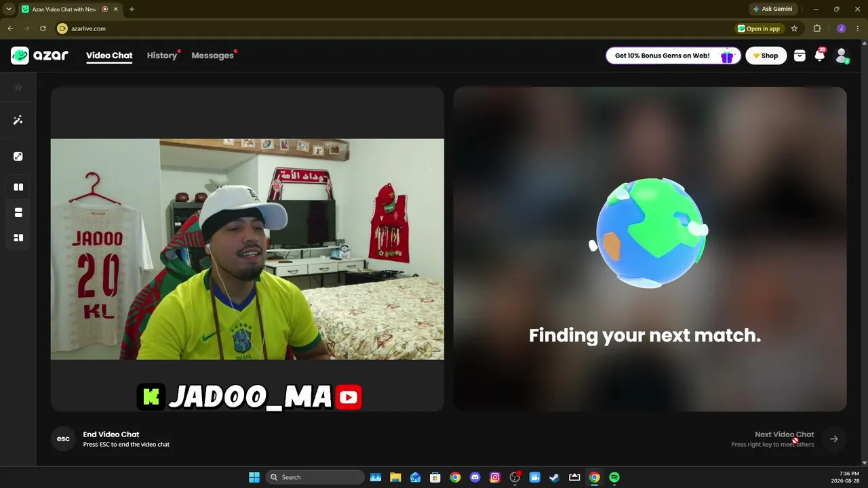Open the magic wand effects tool
The height and width of the screenshot is (488, 868).
tap(18, 120)
